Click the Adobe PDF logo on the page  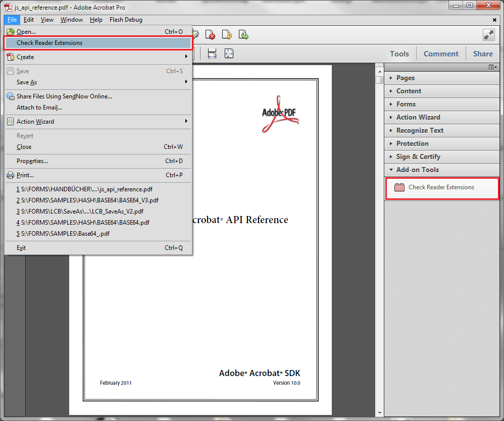(x=280, y=114)
